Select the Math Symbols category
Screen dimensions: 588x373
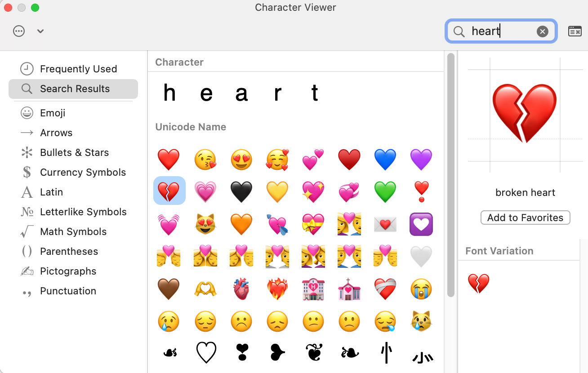coord(73,231)
